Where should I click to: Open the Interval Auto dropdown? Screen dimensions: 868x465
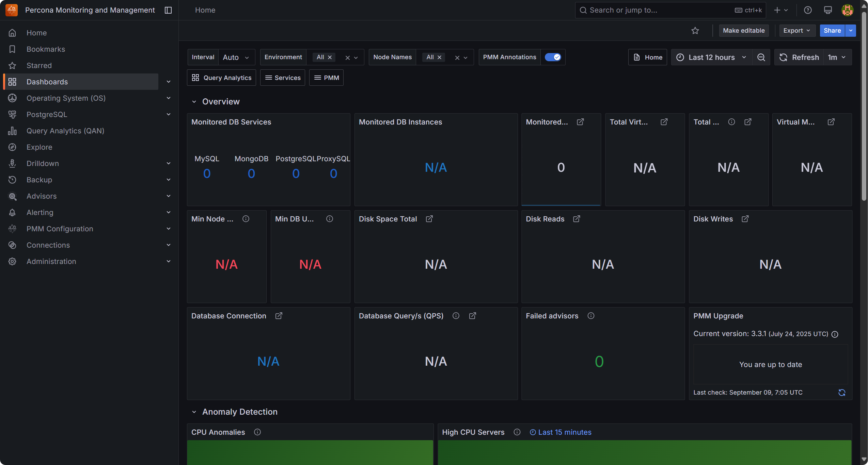(x=236, y=57)
